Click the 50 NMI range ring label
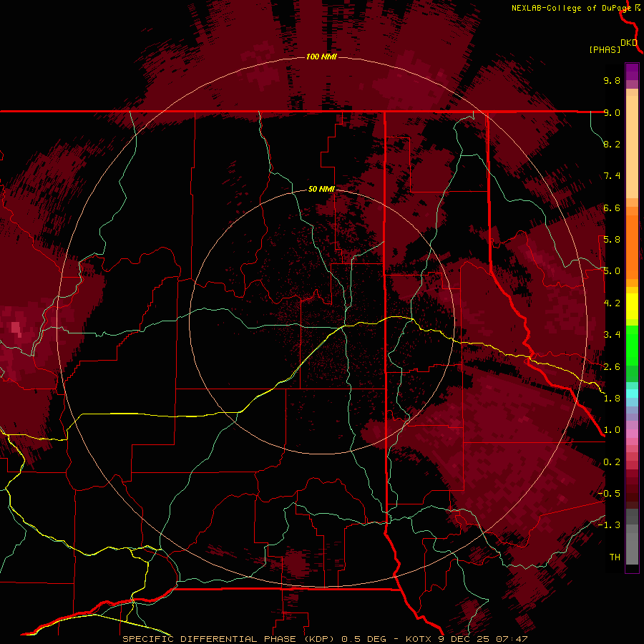 [x=321, y=190]
